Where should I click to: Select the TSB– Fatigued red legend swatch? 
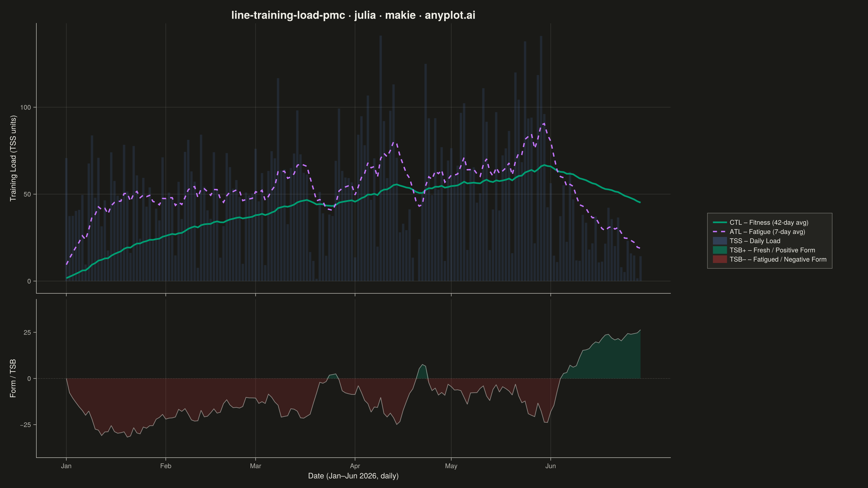coord(720,259)
